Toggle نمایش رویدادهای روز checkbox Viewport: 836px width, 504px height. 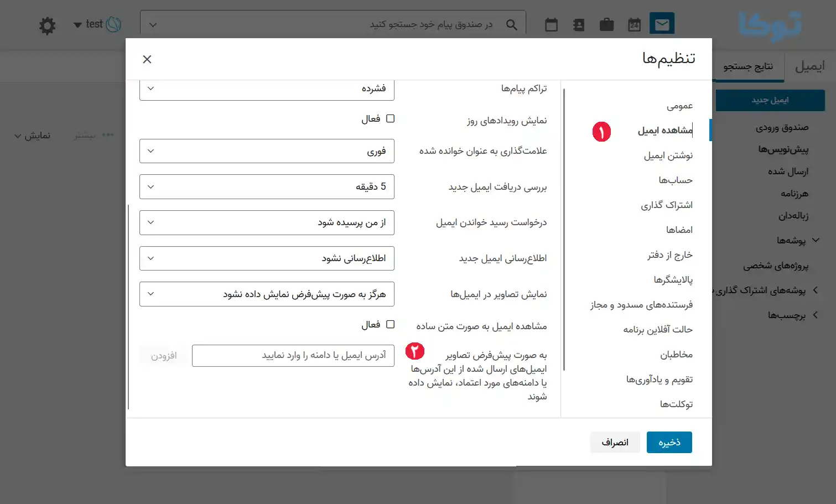pyautogui.click(x=390, y=118)
